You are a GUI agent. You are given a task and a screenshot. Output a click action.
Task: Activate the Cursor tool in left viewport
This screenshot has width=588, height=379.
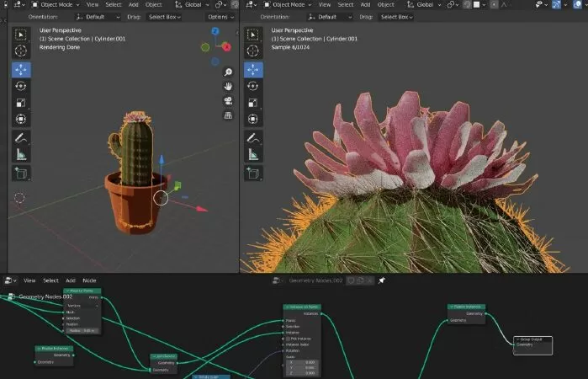(21, 51)
